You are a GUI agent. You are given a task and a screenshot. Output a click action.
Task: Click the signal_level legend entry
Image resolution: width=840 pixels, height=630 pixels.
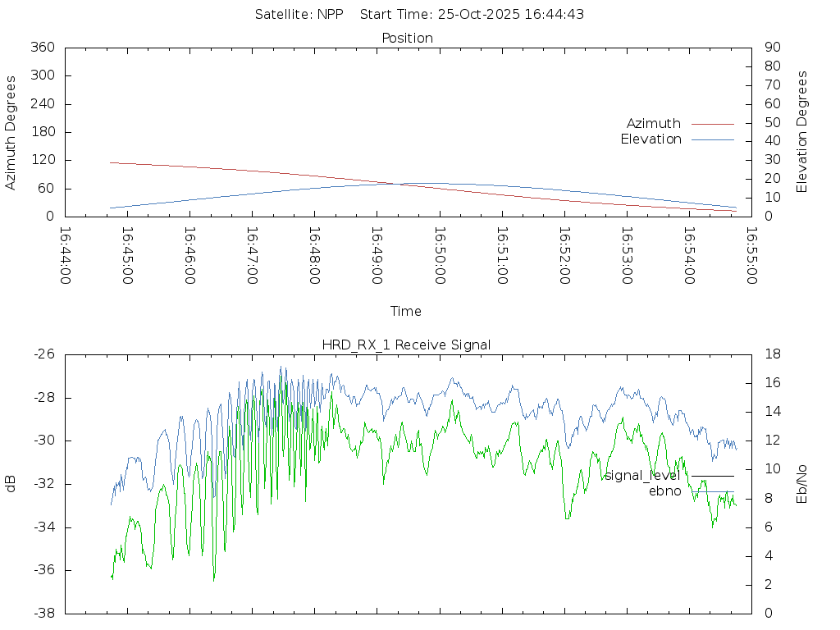pyautogui.click(x=641, y=476)
